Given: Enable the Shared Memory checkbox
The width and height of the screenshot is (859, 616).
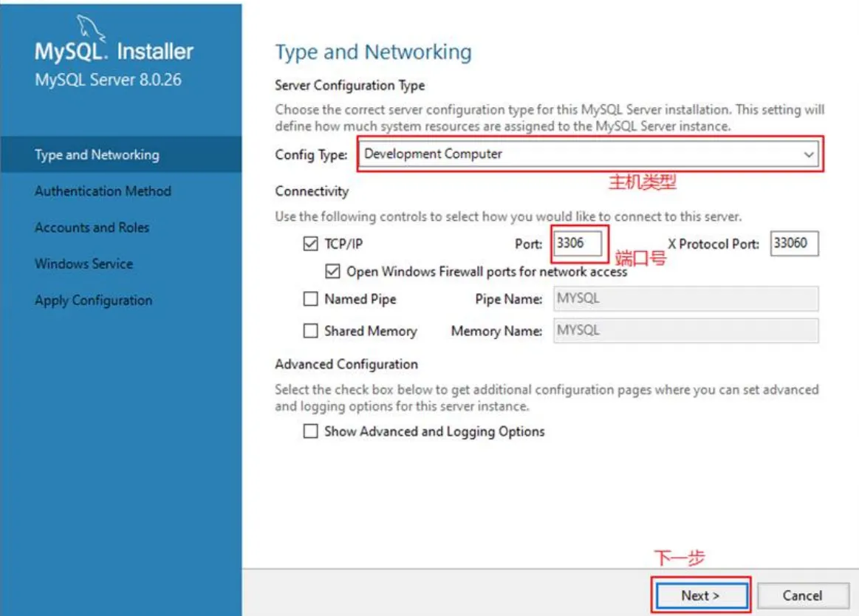Looking at the screenshot, I should [311, 330].
